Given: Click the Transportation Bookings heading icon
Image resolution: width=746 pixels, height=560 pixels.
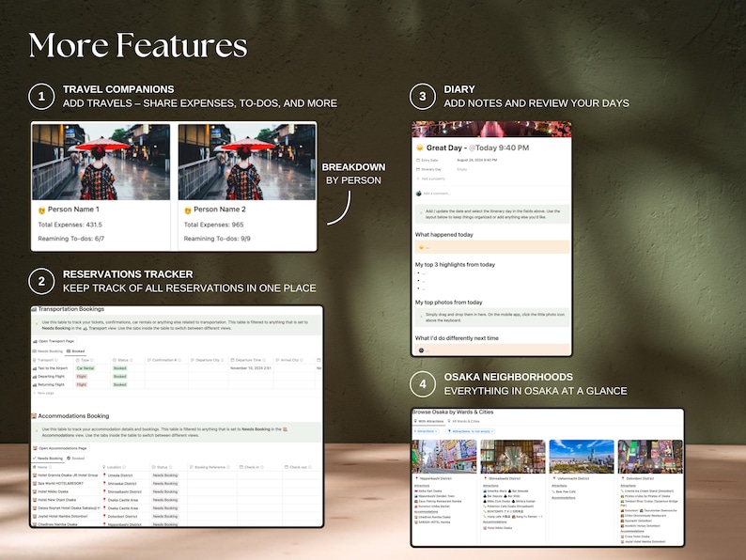Looking at the screenshot, I should coord(34,309).
